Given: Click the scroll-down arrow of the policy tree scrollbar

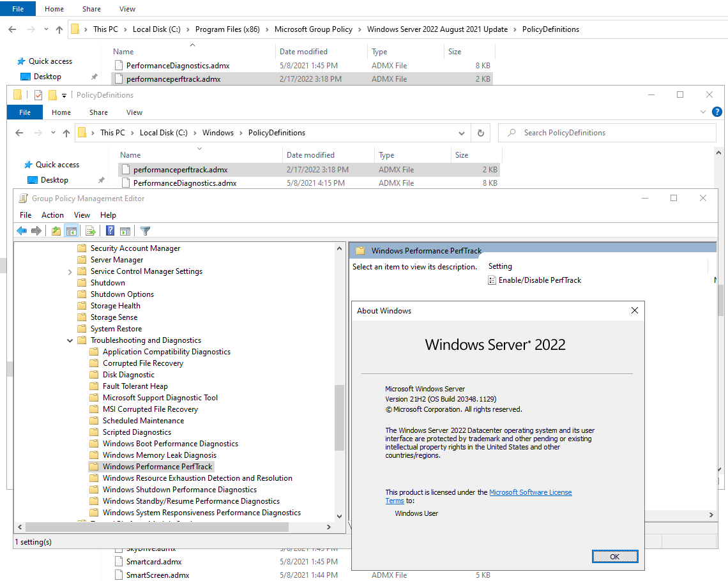Looking at the screenshot, I should coord(339,516).
